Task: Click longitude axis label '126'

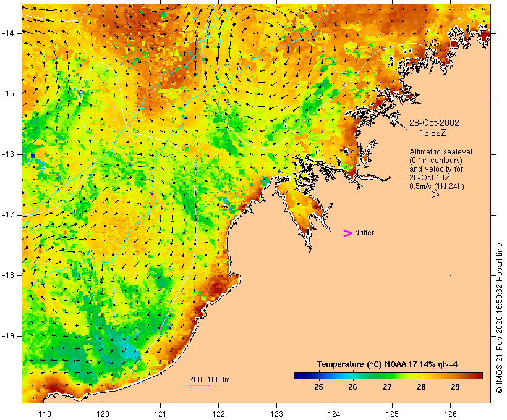Action: 450,414
